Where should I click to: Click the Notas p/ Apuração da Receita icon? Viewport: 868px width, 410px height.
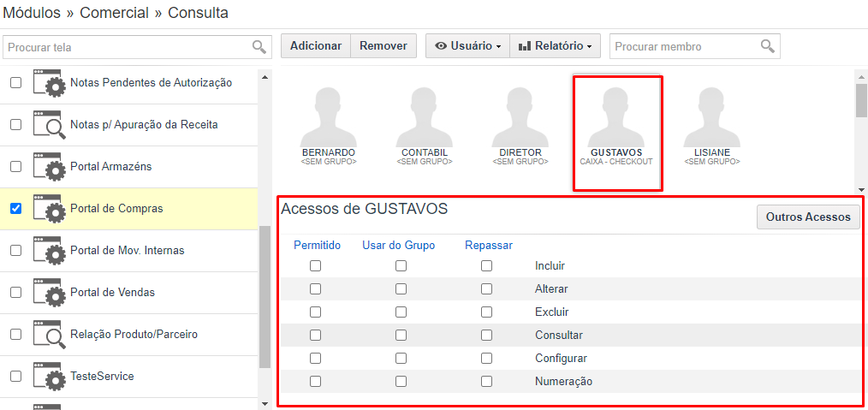point(50,125)
